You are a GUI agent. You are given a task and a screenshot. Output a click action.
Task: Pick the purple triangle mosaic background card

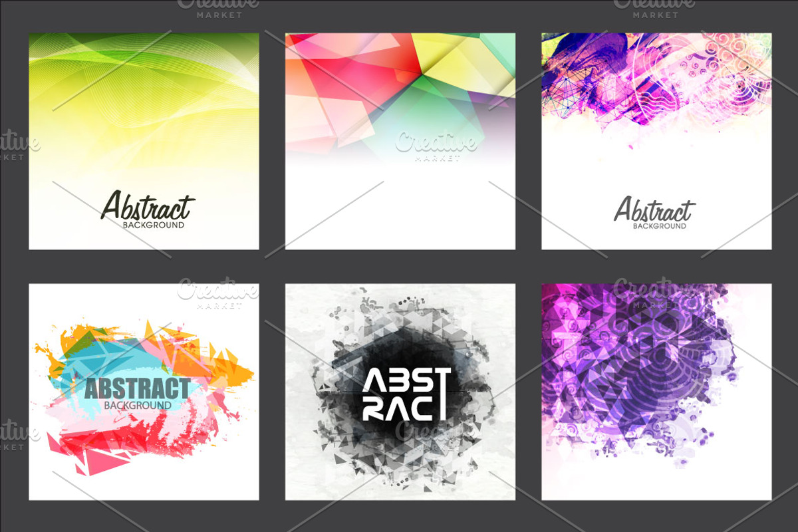tap(656, 392)
